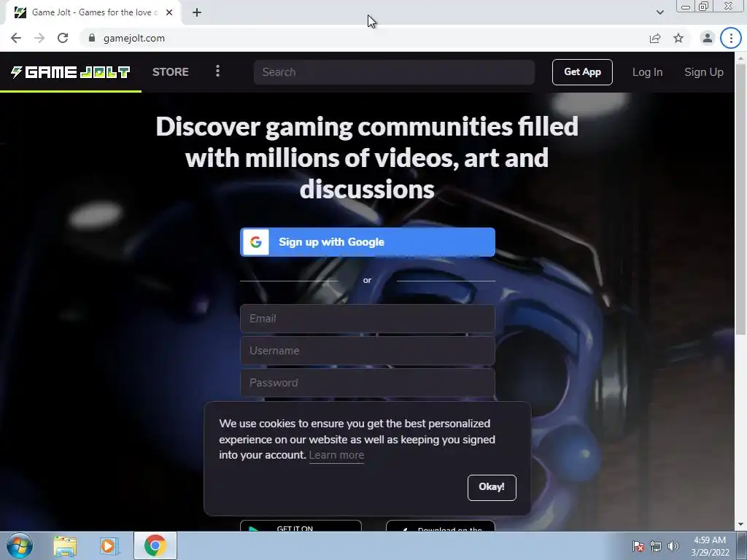Viewport: 747px width, 560px height.
Task: Bookmark this page with star icon
Action: coord(678,38)
